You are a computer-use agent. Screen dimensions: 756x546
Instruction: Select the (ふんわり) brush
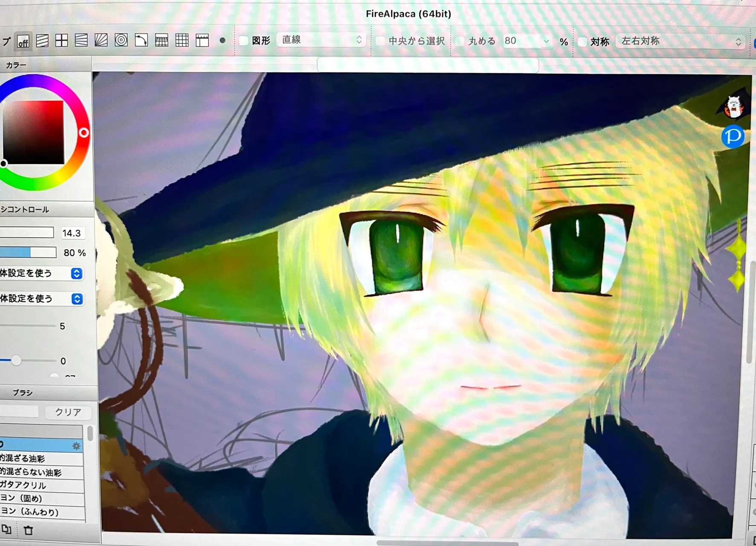coord(42,511)
